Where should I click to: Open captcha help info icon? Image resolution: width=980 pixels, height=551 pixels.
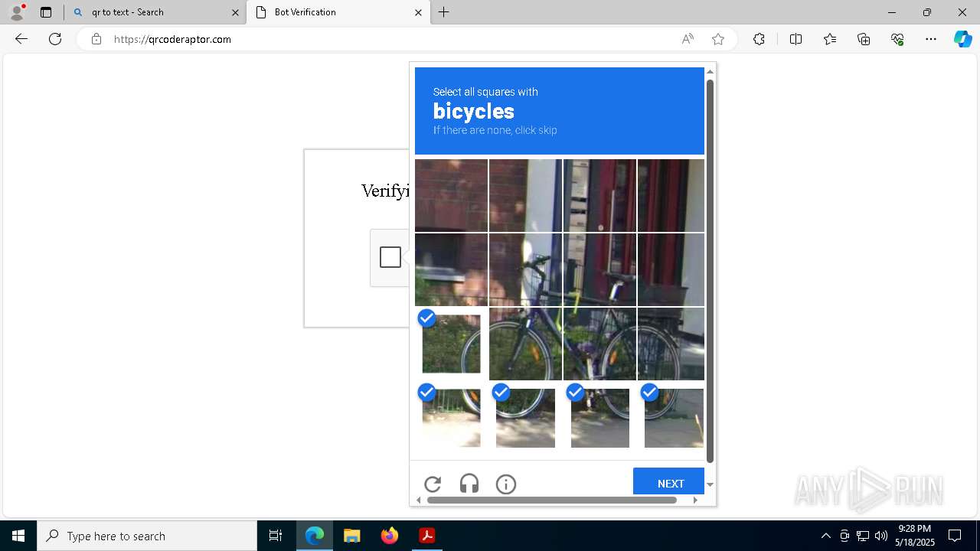coord(506,484)
